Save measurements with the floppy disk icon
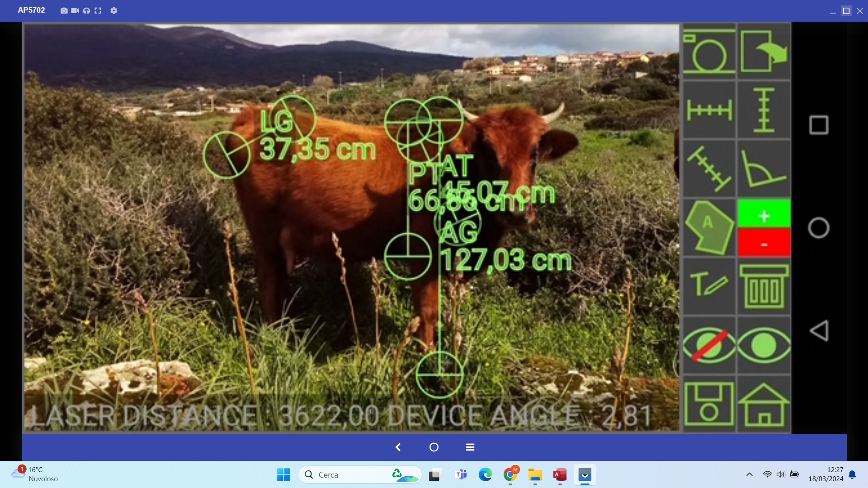This screenshot has width=868, height=488. (709, 404)
